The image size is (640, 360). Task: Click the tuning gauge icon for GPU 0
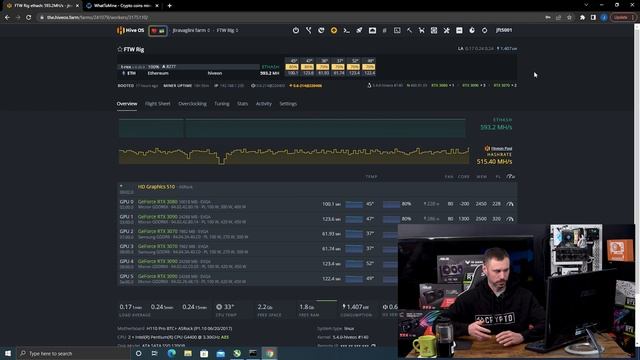(510, 204)
